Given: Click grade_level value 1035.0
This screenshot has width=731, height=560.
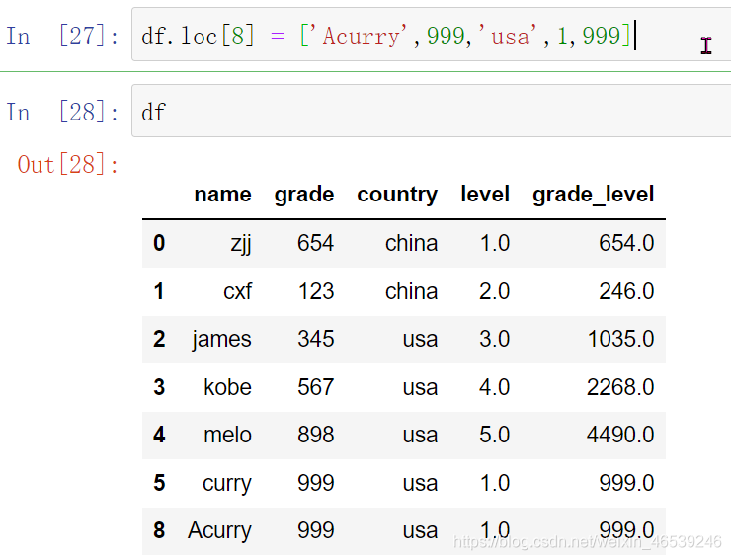Looking at the screenshot, I should pos(621,339).
